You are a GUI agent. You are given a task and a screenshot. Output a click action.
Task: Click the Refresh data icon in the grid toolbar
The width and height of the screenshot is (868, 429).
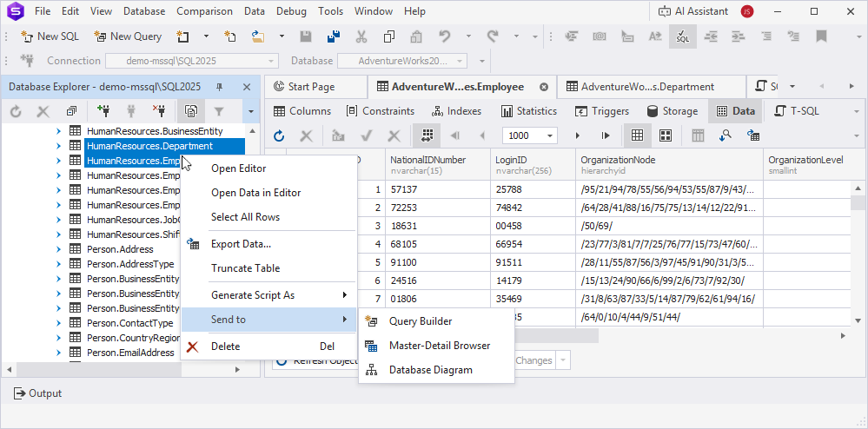coord(279,135)
